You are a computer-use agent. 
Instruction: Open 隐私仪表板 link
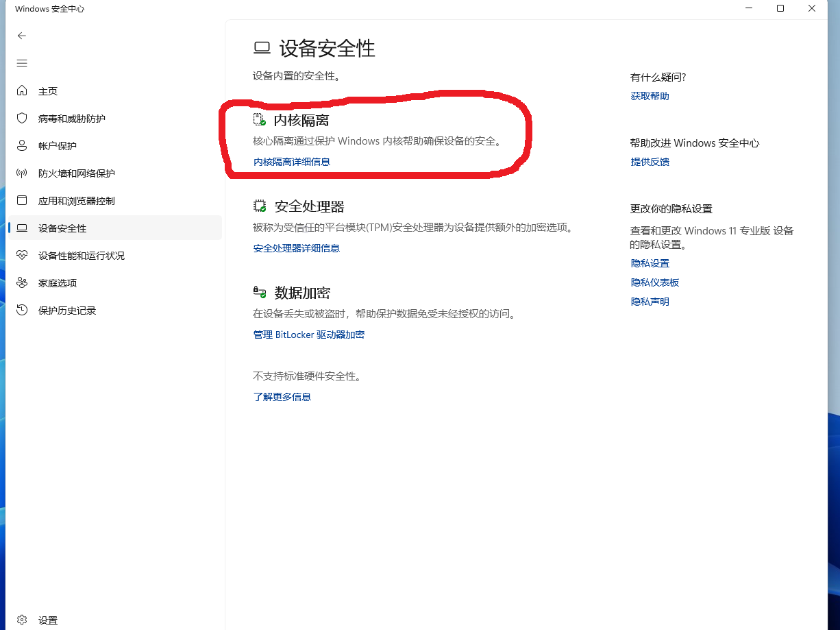[655, 282]
